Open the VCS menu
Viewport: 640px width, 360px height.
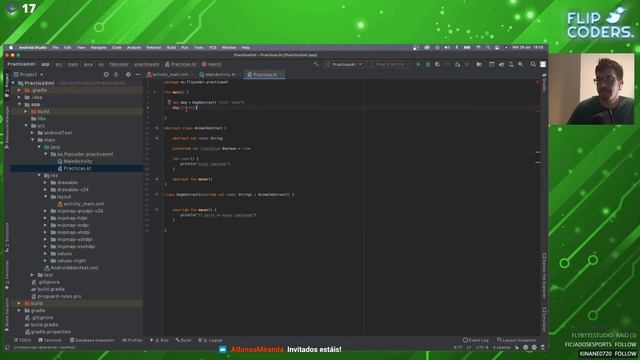pos(213,48)
